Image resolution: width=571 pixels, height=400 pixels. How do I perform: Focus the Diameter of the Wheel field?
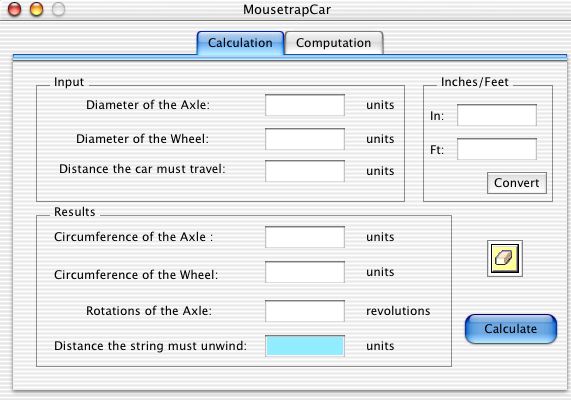[305, 139]
